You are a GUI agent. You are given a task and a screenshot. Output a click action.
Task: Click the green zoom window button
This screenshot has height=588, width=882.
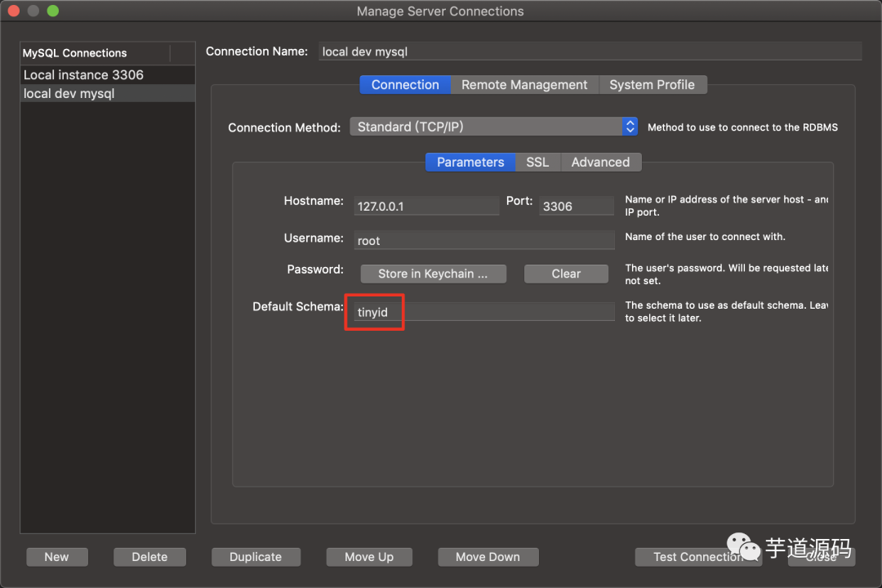pos(53,11)
